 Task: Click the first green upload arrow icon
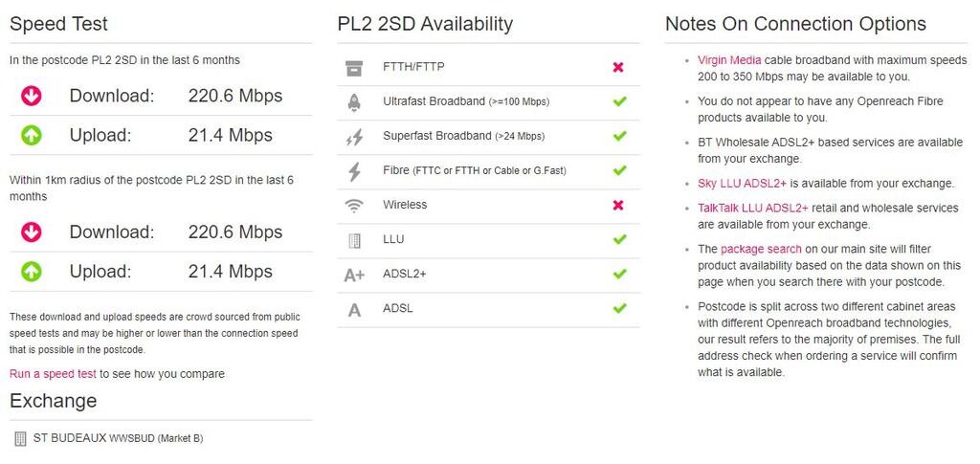coord(32,135)
